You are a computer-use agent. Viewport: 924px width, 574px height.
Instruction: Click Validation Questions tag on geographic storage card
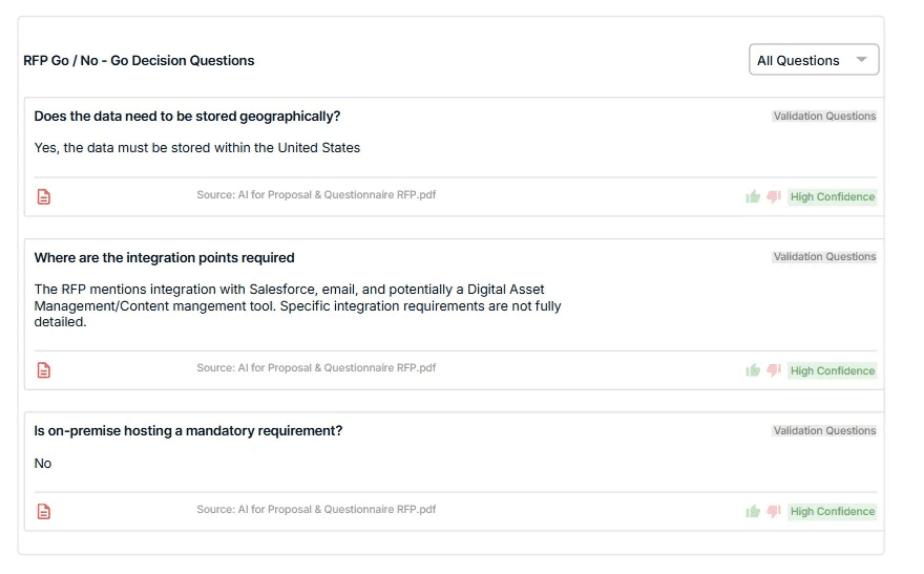(x=825, y=116)
